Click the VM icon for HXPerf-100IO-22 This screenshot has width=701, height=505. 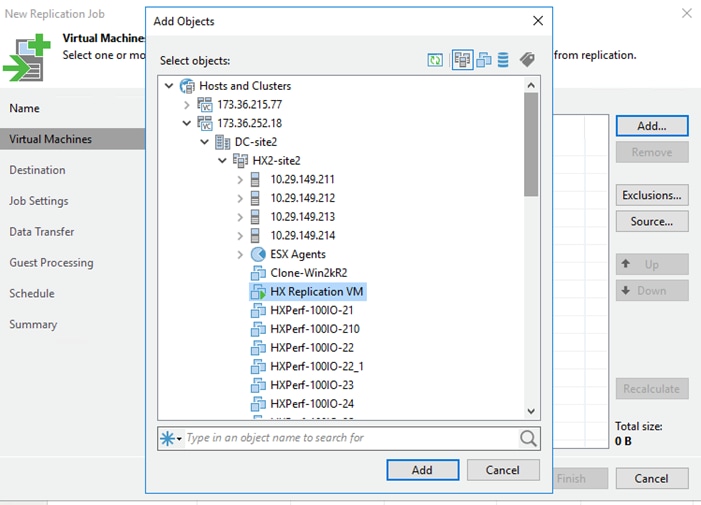pyautogui.click(x=258, y=348)
